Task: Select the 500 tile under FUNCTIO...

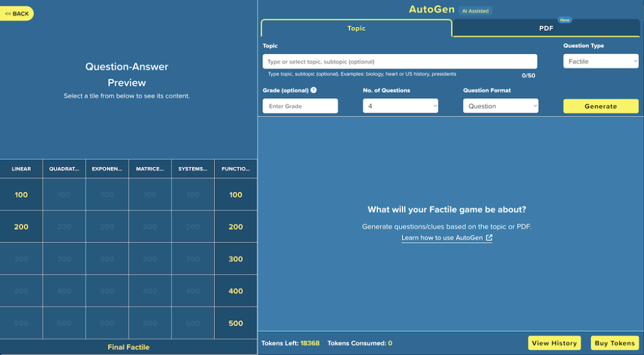Action: click(236, 323)
